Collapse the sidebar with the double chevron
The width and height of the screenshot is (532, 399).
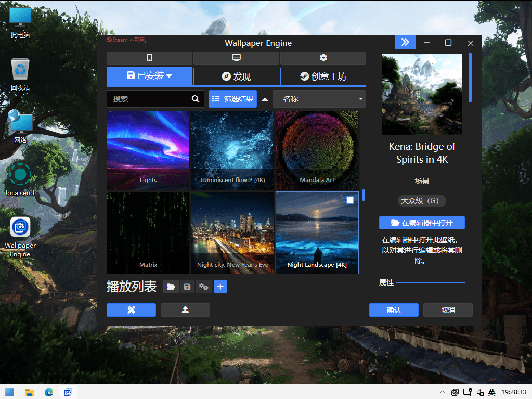[x=405, y=43]
